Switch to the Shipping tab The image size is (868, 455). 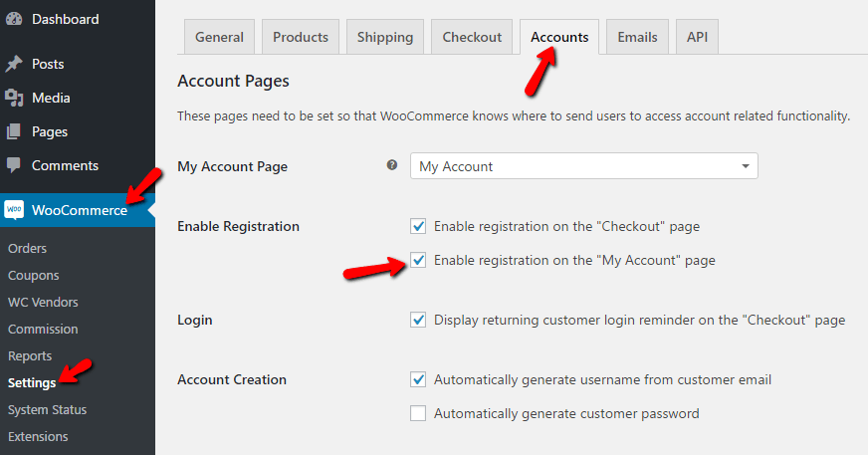click(x=384, y=38)
